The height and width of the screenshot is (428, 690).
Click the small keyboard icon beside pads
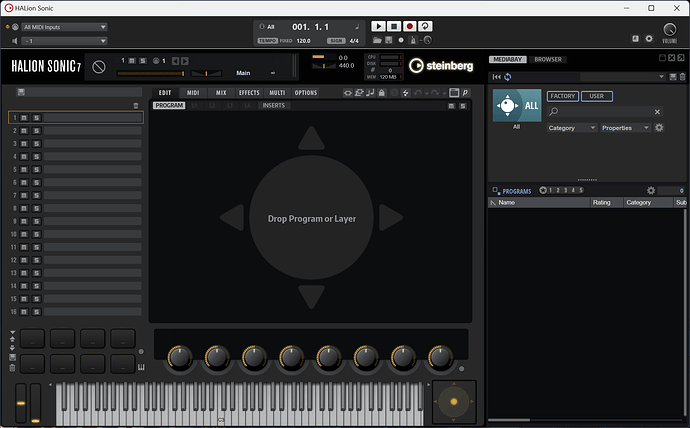[141, 367]
